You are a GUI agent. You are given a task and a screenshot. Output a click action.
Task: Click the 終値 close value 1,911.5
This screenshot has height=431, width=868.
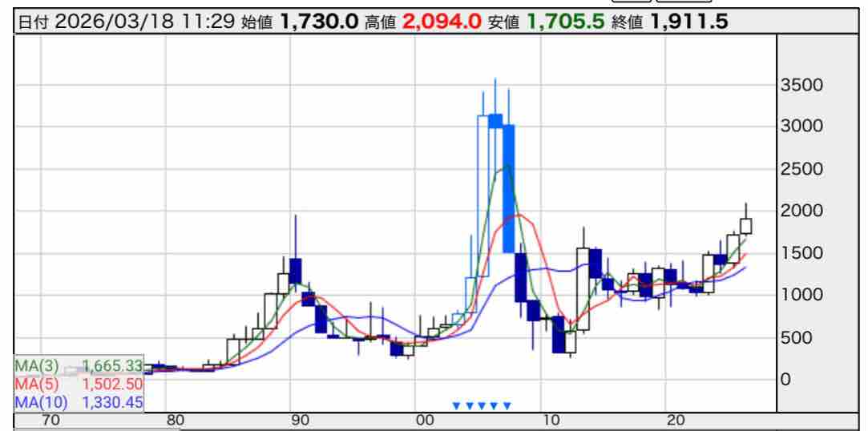(x=689, y=22)
